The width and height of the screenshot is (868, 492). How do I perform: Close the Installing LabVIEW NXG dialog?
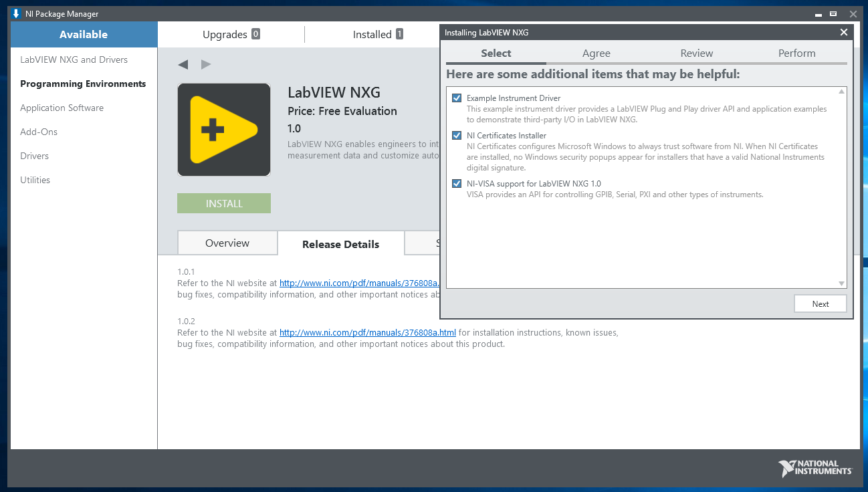click(x=844, y=32)
